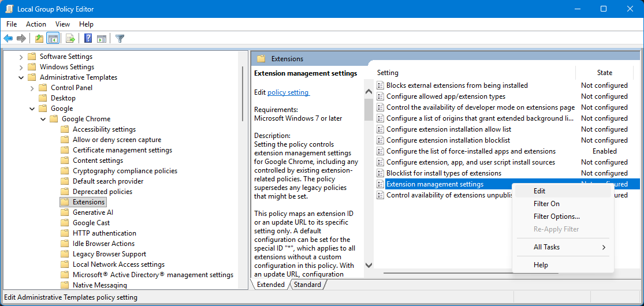Screen dimensions: 644x306
Task: Click the description pane scroll down arrow
Action: [368, 266]
